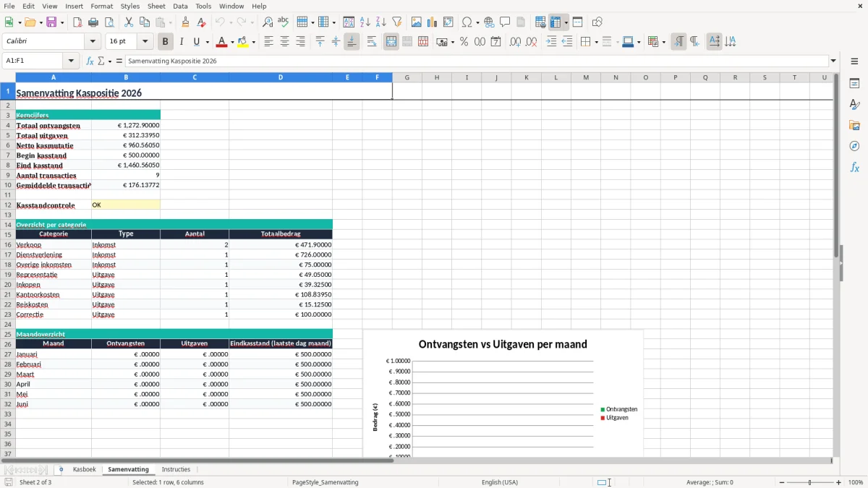Click the zoom out minus button
Screen dimensions: 868x488
click(x=782, y=482)
